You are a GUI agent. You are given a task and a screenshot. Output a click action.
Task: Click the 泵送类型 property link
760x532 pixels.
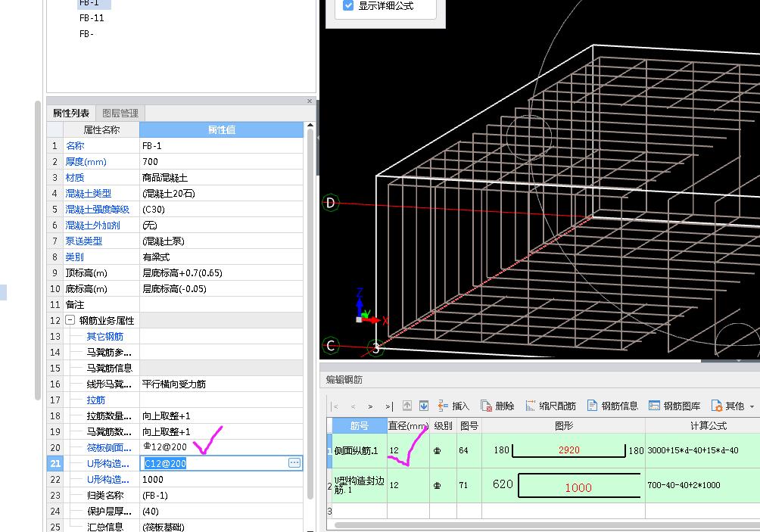84,241
